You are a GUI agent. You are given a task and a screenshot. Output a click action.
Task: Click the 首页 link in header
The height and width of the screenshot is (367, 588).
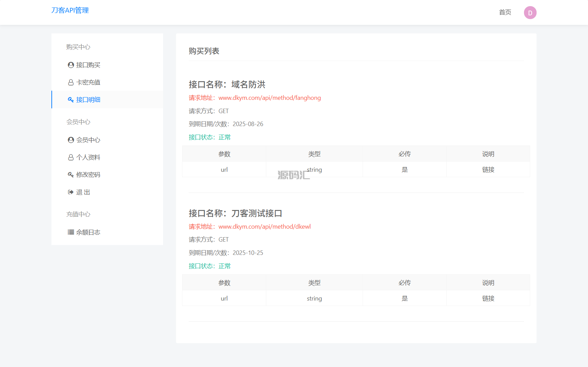click(505, 12)
